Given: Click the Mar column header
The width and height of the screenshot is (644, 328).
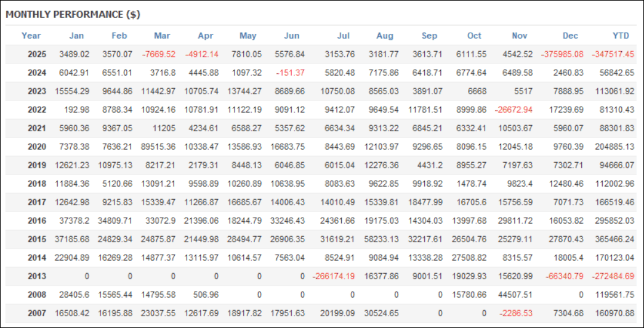Looking at the screenshot, I should point(163,36).
